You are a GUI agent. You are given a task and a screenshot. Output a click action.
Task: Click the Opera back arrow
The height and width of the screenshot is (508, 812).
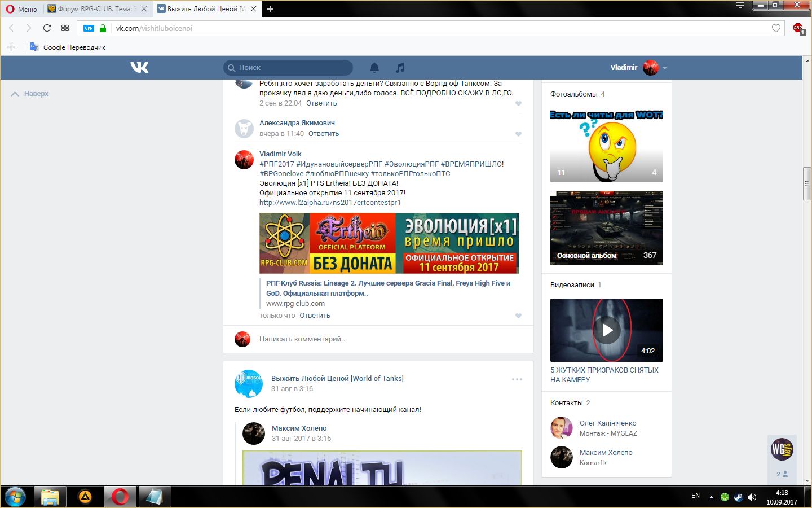coord(11,28)
